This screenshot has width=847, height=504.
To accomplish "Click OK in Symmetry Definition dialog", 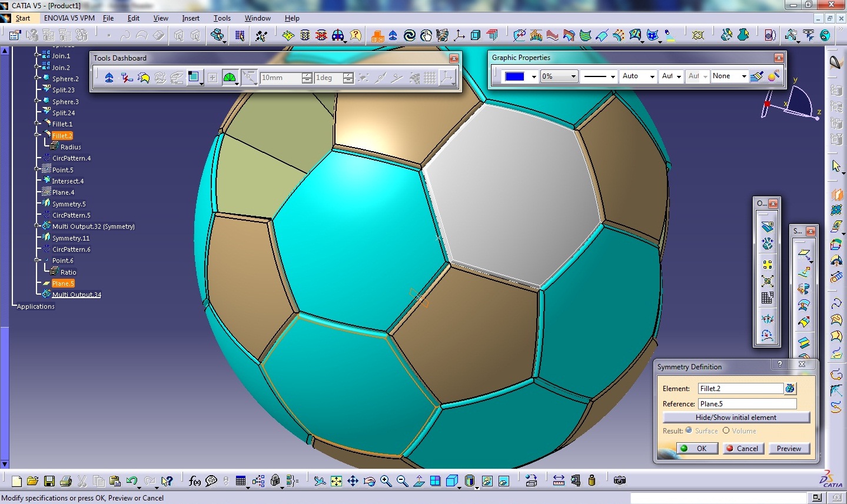I will pyautogui.click(x=696, y=448).
